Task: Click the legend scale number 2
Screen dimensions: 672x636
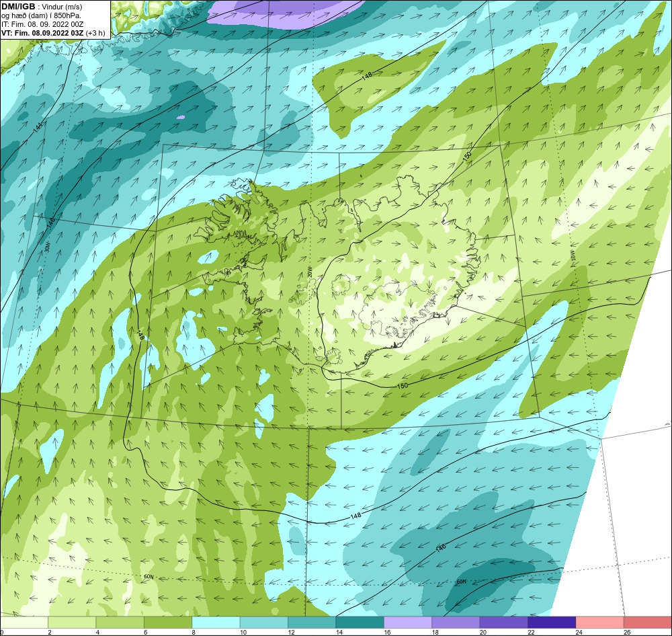Action: pyautogui.click(x=50, y=632)
